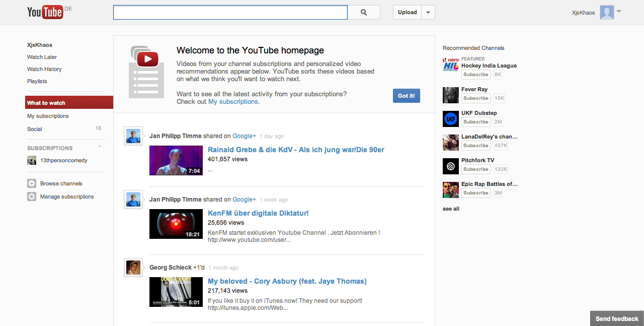Open Playlists in sidebar
Screen dimensions: 644x326
point(37,81)
